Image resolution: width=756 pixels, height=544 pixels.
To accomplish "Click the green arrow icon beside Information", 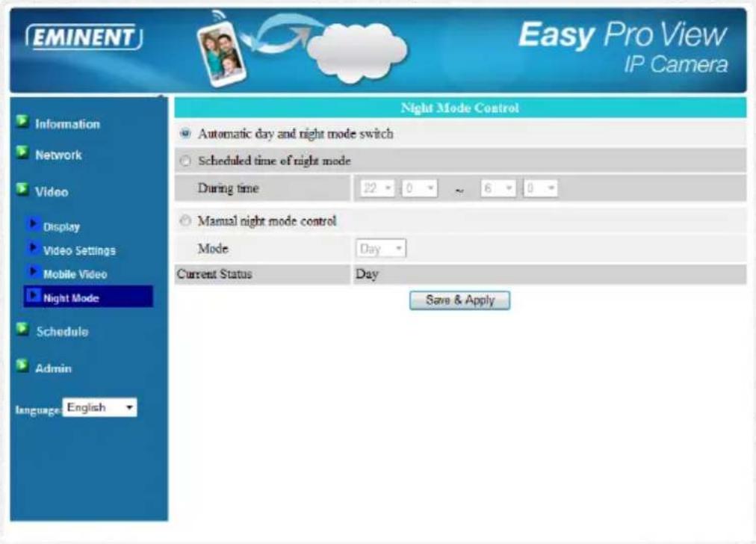I will pos(22,121).
